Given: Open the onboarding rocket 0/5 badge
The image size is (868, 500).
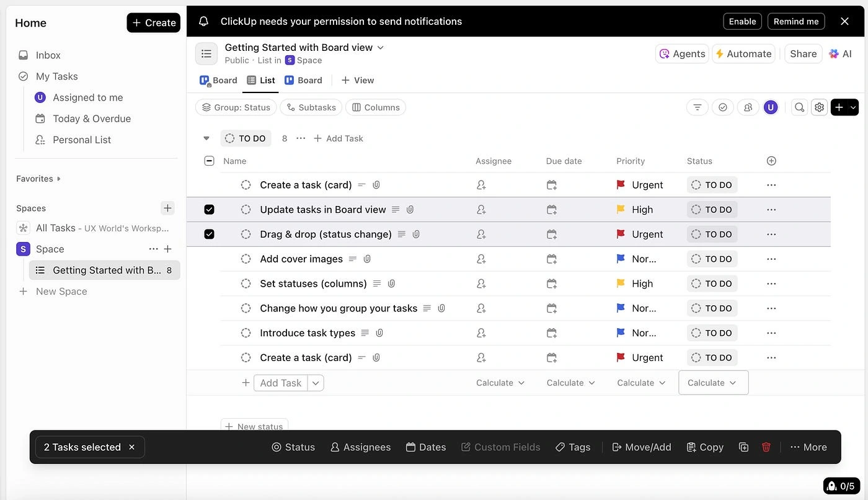Looking at the screenshot, I should [841, 486].
